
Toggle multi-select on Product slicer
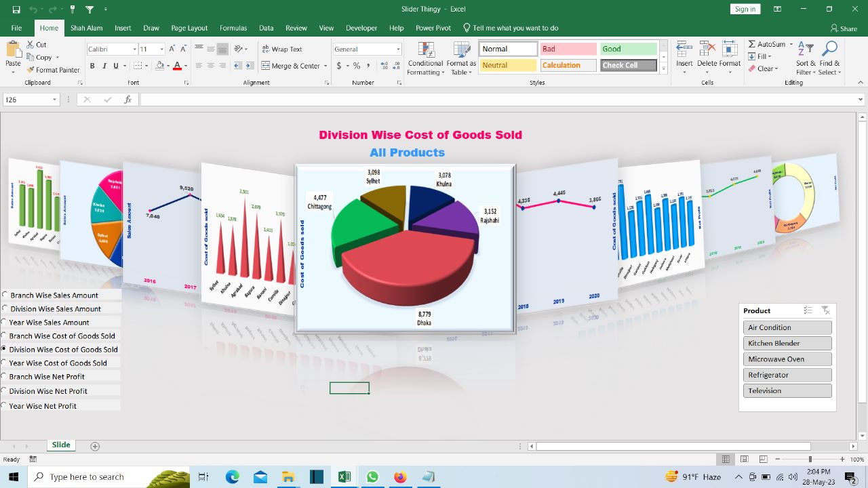(x=808, y=310)
